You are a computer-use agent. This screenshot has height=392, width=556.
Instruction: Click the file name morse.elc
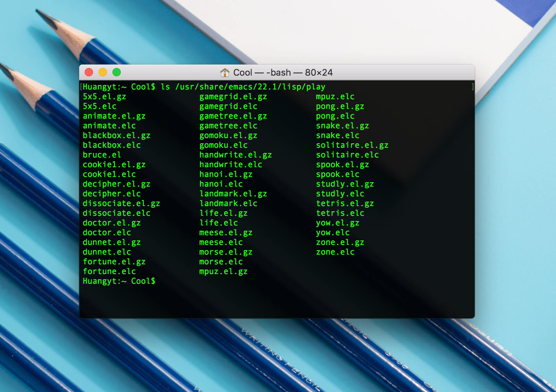(x=221, y=262)
